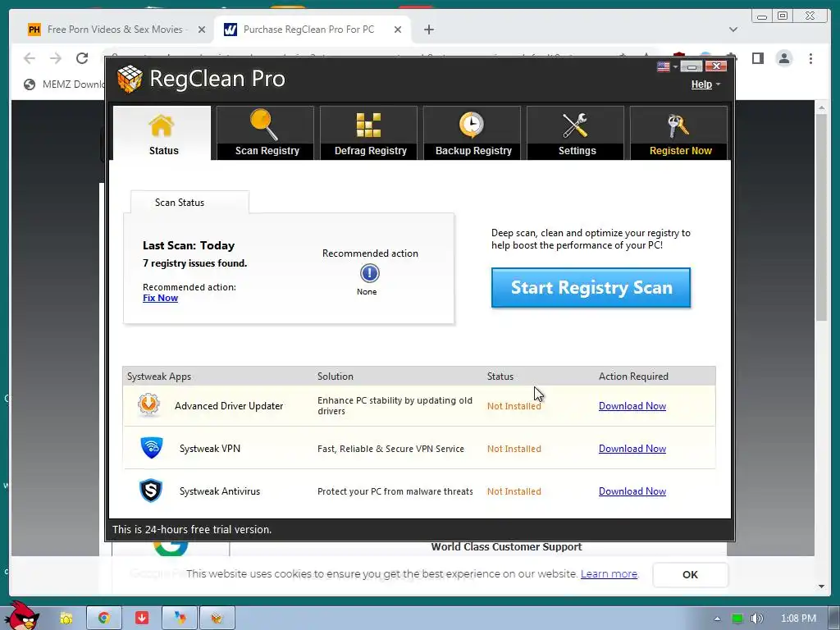840x630 pixels.
Task: Click the browser Reload icon
Action: pos(82,58)
